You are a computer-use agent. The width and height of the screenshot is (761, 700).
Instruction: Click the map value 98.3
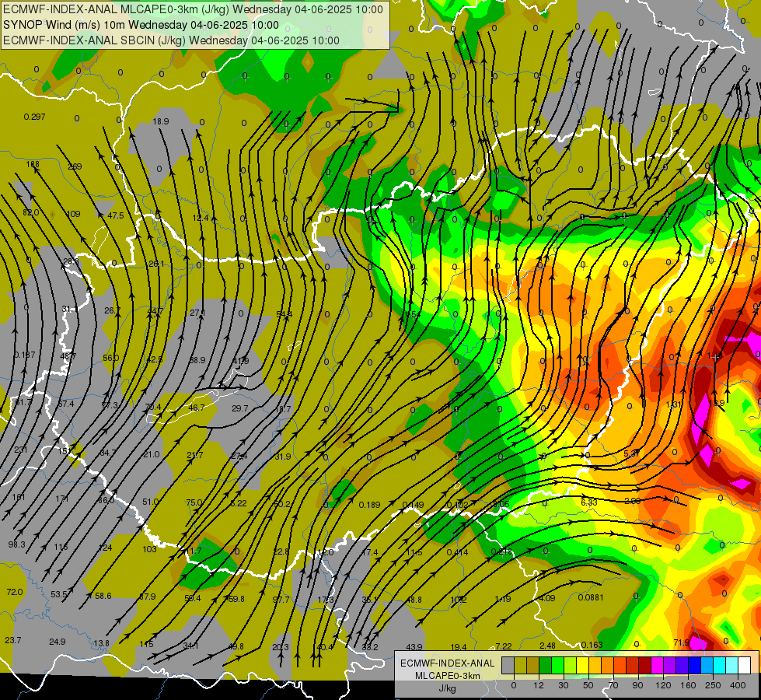point(16,544)
